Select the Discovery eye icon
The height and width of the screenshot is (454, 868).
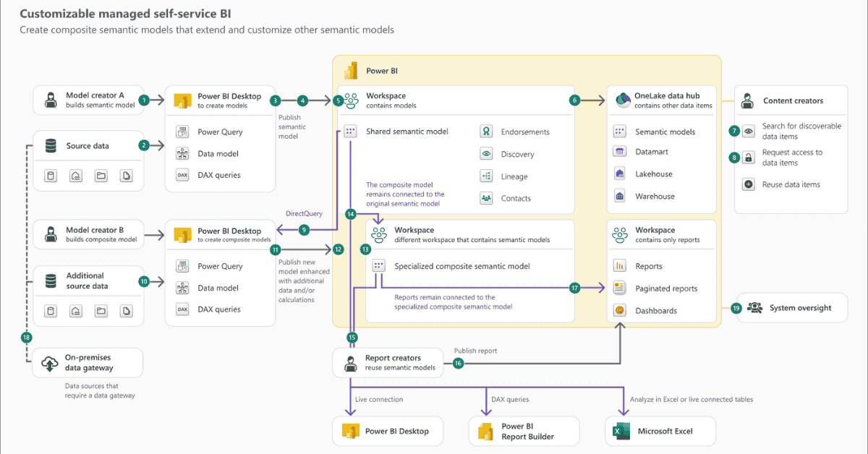(x=486, y=154)
